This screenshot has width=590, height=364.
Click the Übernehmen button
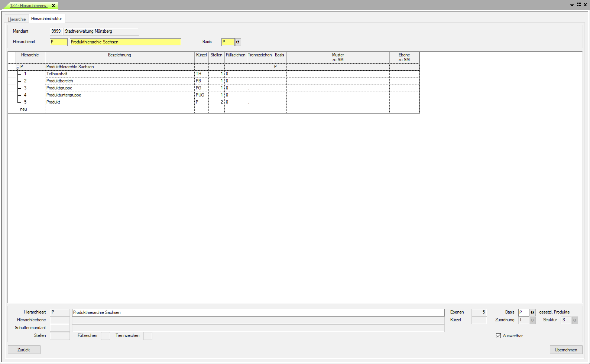[x=565, y=350]
